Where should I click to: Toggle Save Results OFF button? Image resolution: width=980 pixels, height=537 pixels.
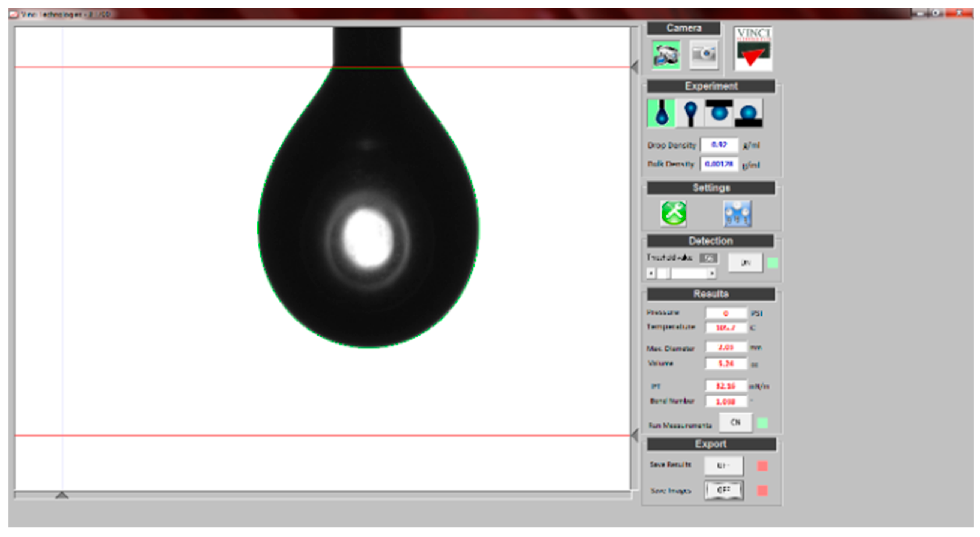tap(723, 466)
